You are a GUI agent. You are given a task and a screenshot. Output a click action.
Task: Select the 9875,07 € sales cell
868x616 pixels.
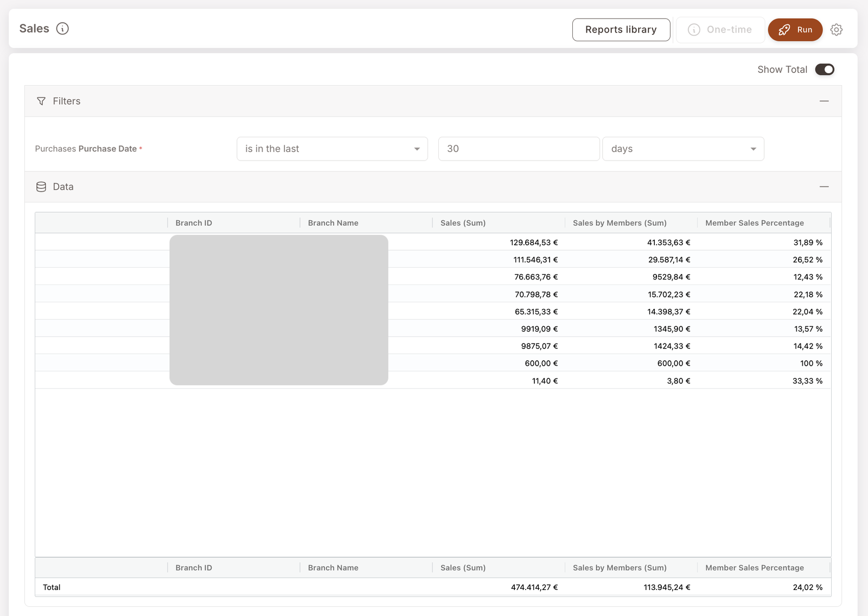(x=499, y=346)
